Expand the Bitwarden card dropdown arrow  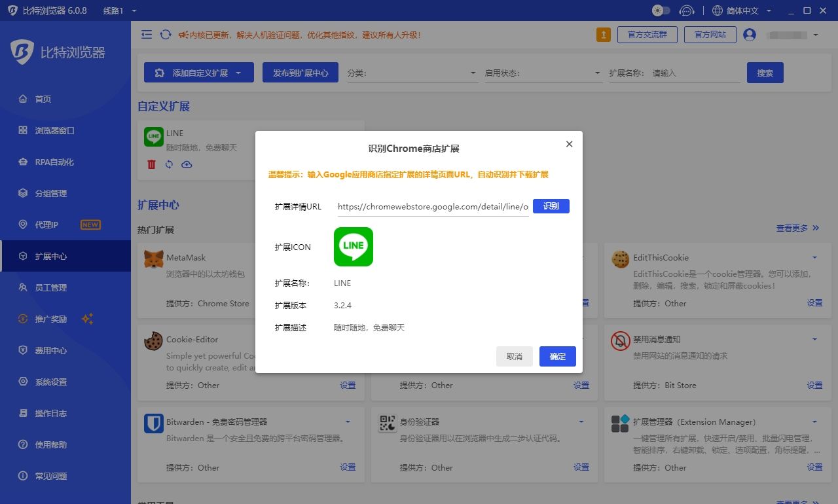(x=348, y=422)
